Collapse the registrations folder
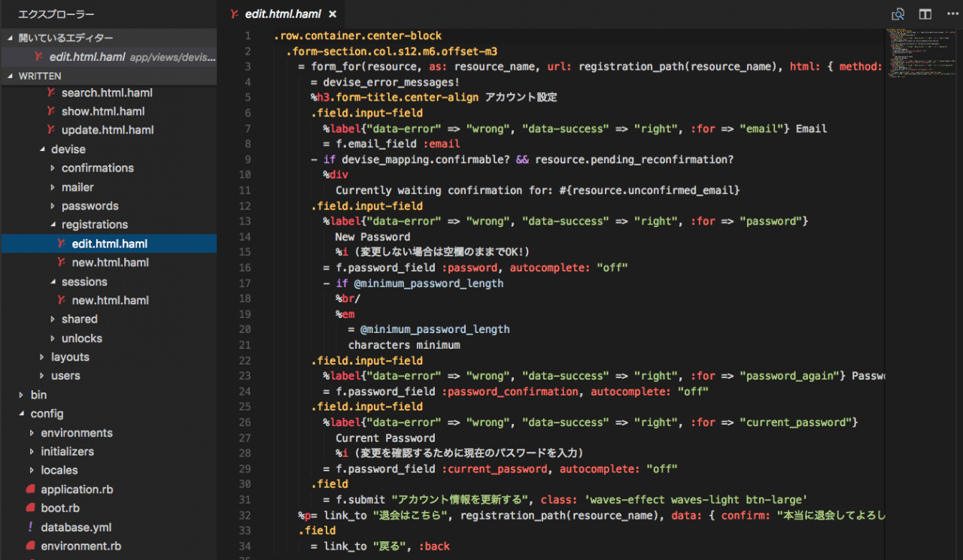963x560 pixels. [53, 225]
